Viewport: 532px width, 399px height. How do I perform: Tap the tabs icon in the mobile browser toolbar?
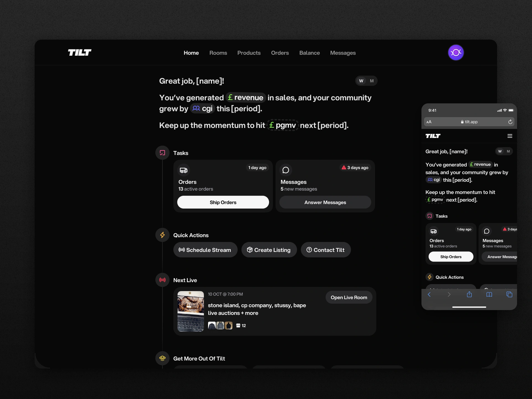tap(509, 294)
